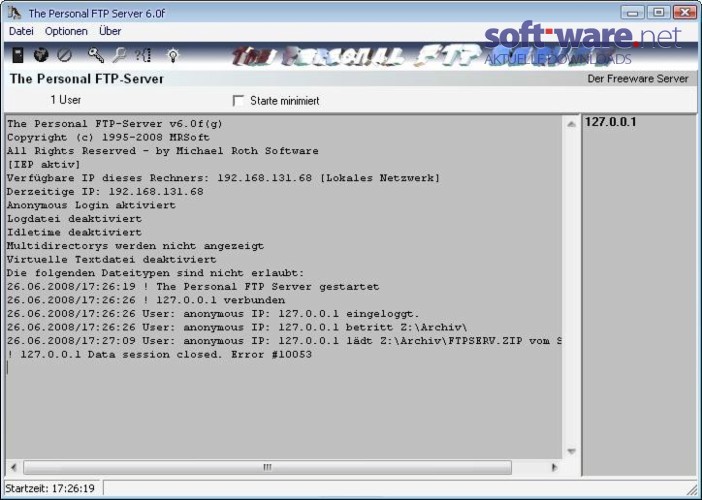Viewport: 702px width, 500px height.
Task: Click log line 'Virtuelle Textdatei deaktiviert'
Action: point(111,260)
